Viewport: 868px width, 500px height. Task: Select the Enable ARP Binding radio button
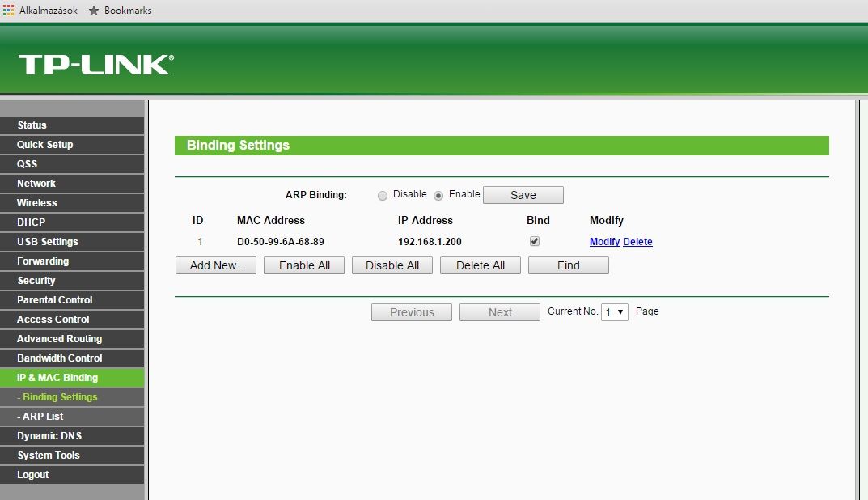438,196
